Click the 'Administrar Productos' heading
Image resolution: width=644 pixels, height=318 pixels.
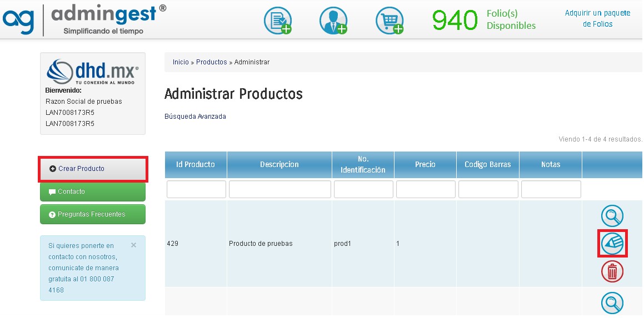coord(233,94)
